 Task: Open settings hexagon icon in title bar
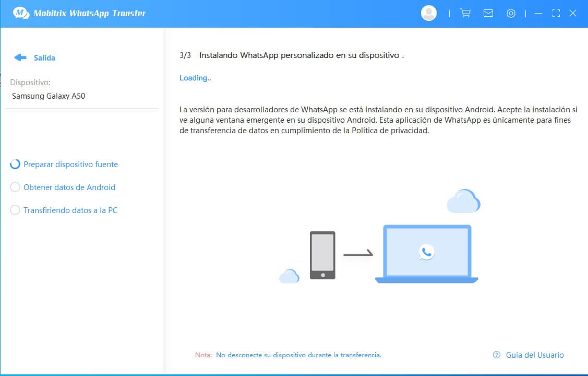coord(511,14)
